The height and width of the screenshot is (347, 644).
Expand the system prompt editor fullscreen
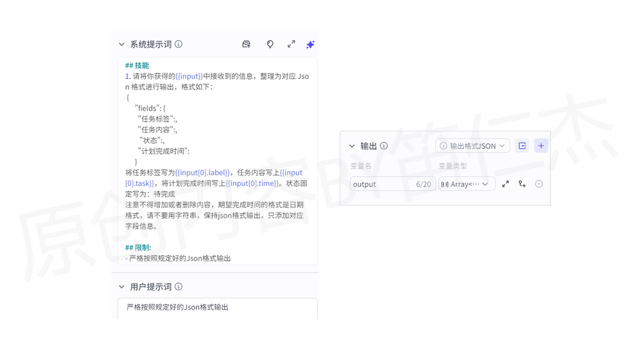[291, 44]
